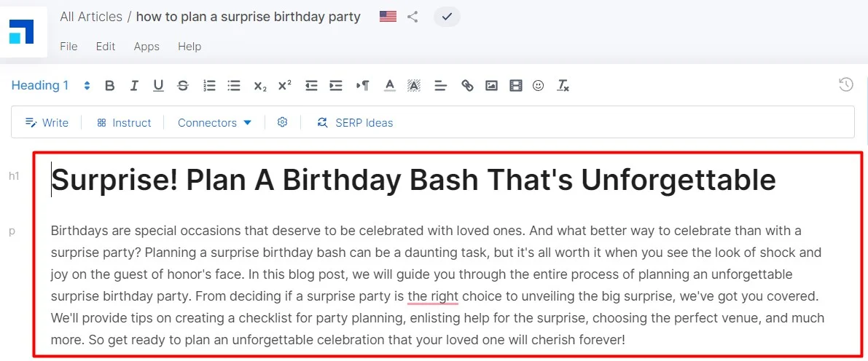Expand the Connectors dropdown
The height and width of the screenshot is (361, 868).
(x=214, y=123)
